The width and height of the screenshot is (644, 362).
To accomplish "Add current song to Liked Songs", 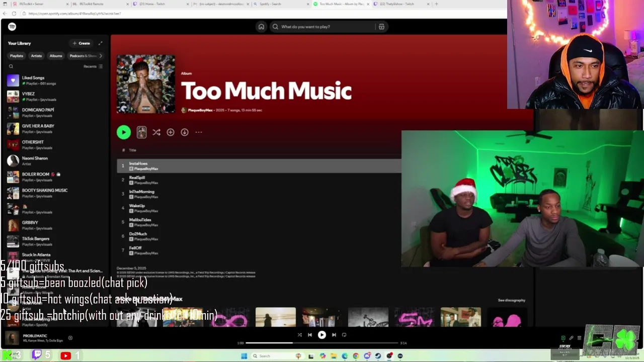I will pyautogui.click(x=70, y=338).
